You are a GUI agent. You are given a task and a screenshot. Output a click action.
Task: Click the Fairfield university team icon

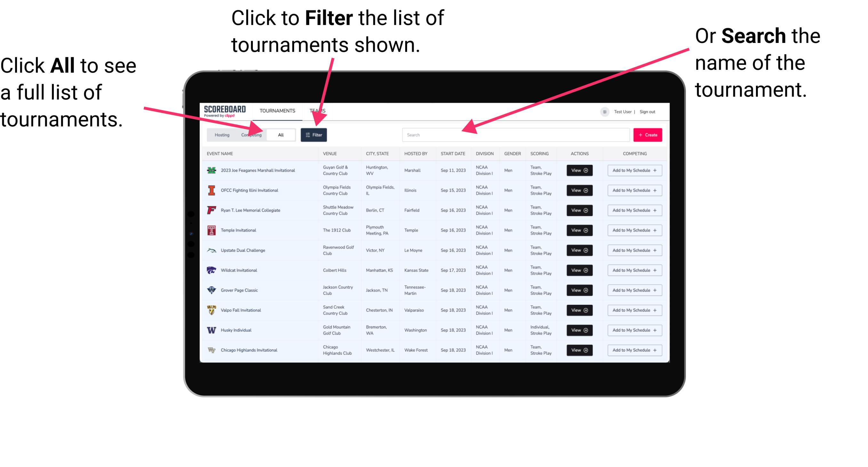212,210
